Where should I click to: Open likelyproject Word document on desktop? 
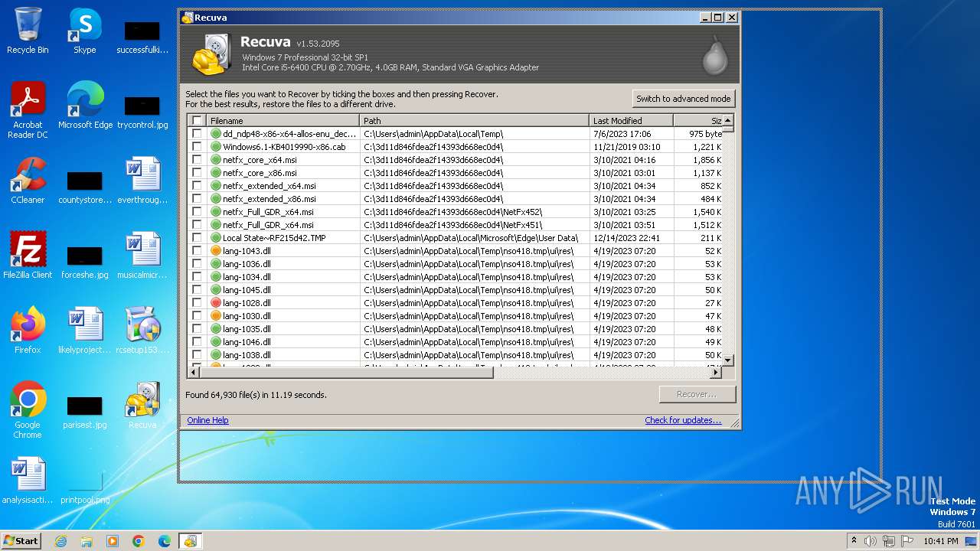tap(85, 330)
